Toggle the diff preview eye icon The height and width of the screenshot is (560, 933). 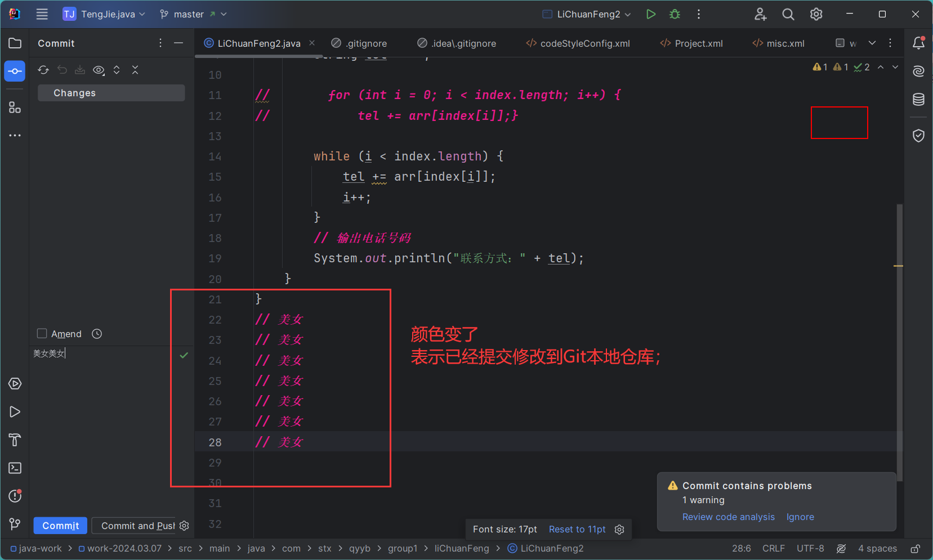99,70
